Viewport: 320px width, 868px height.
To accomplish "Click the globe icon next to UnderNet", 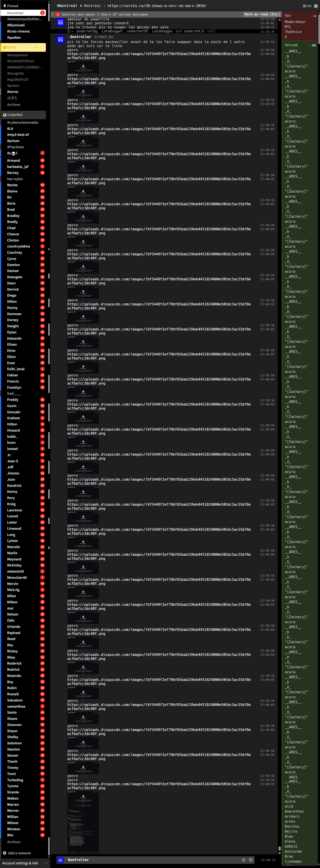I will [4, 115].
